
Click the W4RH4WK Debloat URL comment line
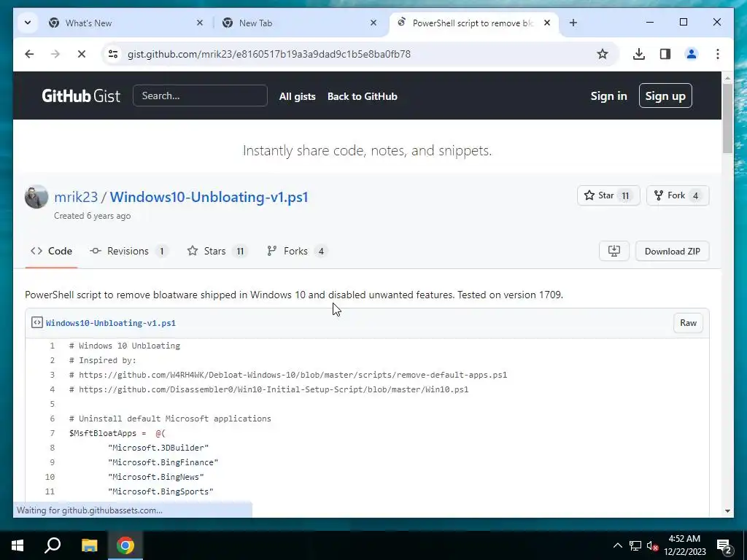click(x=288, y=375)
